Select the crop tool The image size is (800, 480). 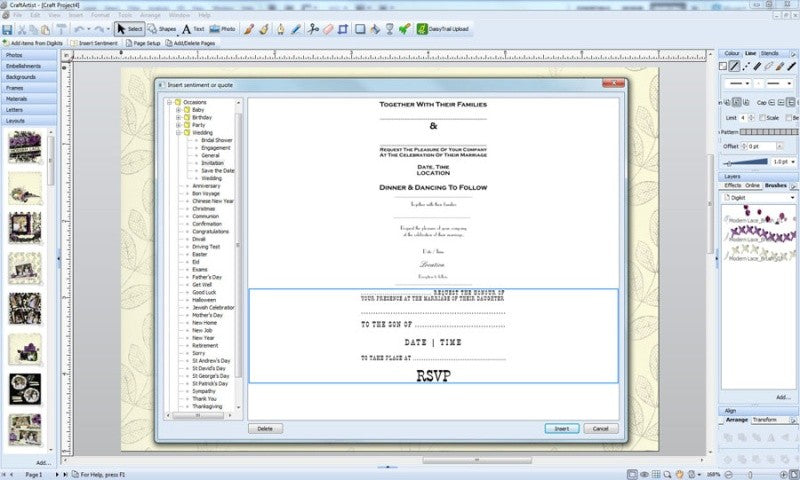[x=343, y=30]
